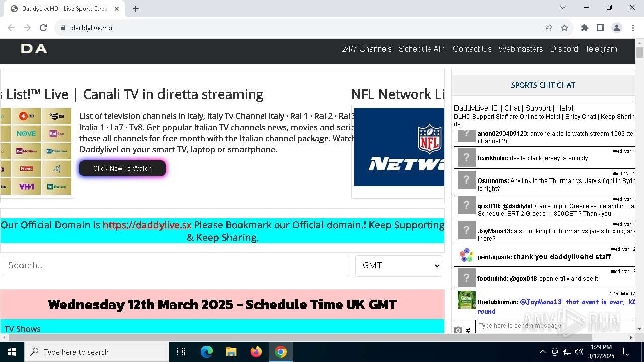The image size is (644, 362).
Task: Click the @JayMana13 mention in chat
Action: [541, 302]
